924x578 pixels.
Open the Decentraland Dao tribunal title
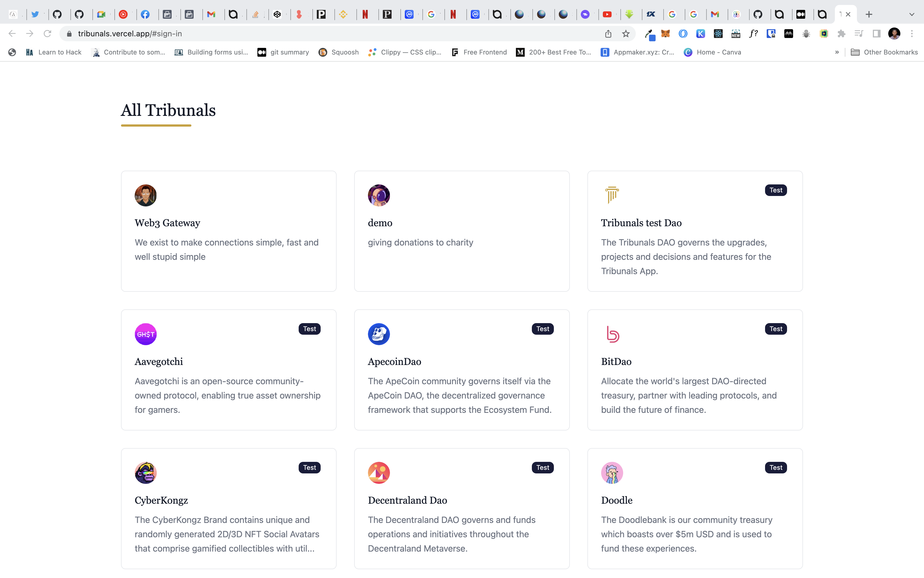click(407, 500)
